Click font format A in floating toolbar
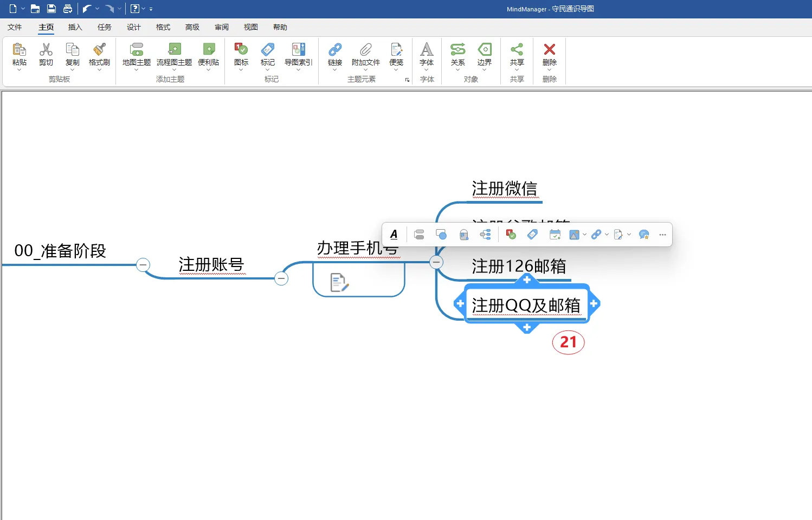Image resolution: width=812 pixels, height=520 pixels. click(x=394, y=235)
